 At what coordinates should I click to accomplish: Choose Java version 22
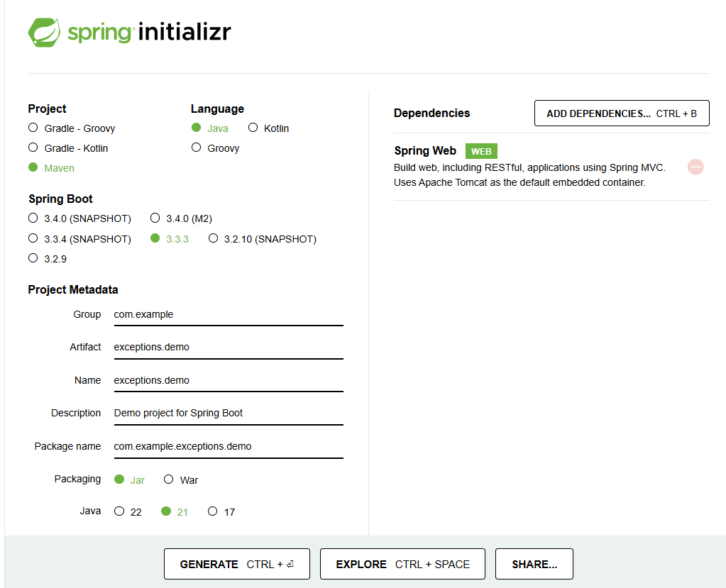click(128, 511)
